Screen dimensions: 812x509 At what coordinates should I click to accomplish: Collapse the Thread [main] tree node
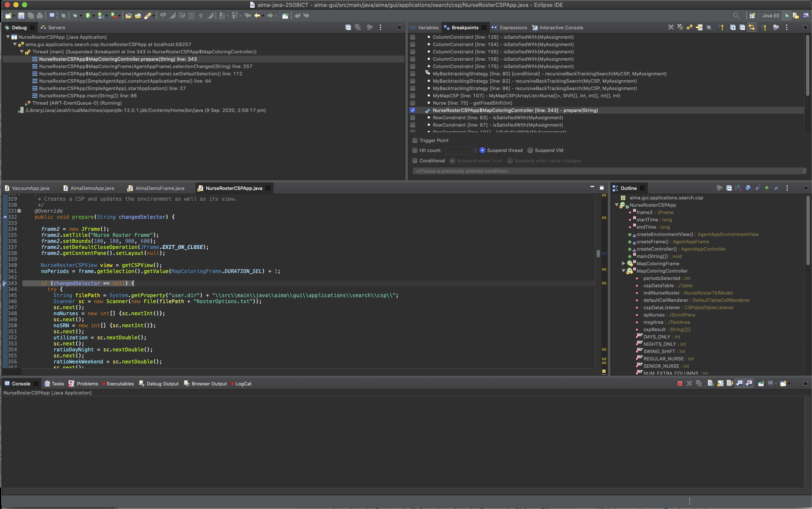pos(22,52)
